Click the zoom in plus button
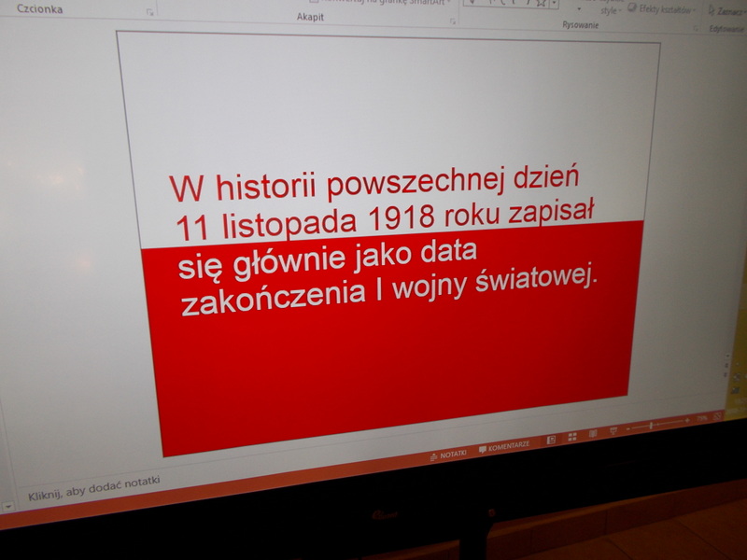This screenshot has width=747, height=560. coord(689,421)
